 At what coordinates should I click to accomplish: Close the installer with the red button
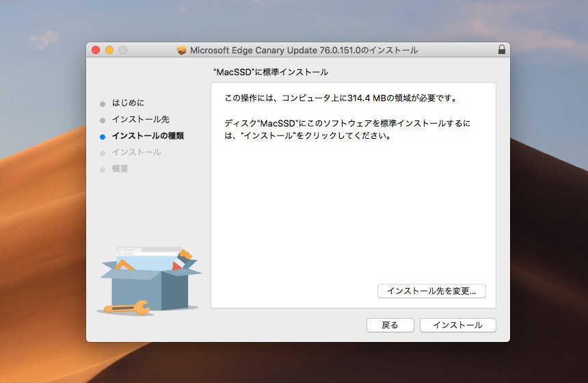pos(96,50)
